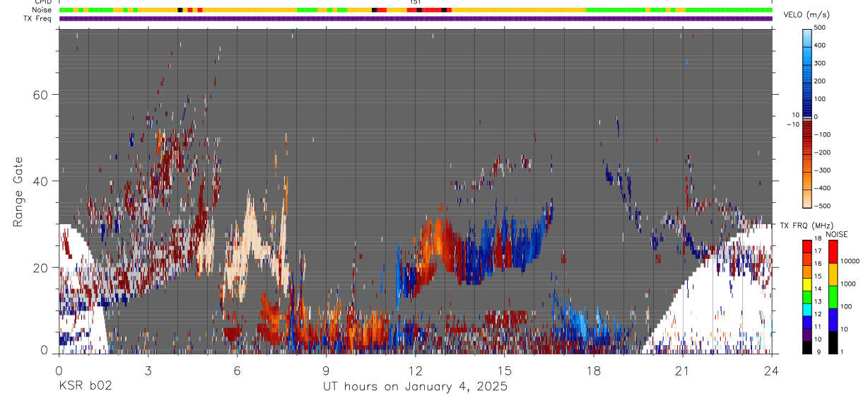Pick the blue swatch in NOISE legend
The height and width of the screenshot is (401, 868).
[833, 320]
